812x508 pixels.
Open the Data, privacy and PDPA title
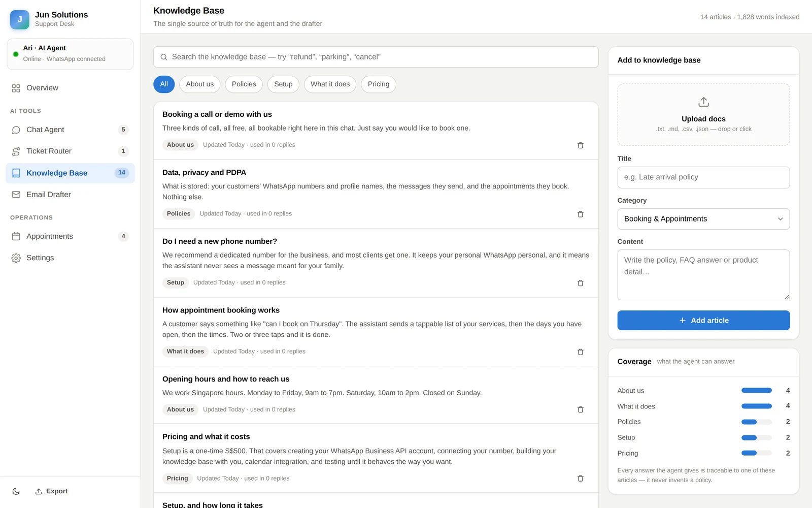point(204,173)
